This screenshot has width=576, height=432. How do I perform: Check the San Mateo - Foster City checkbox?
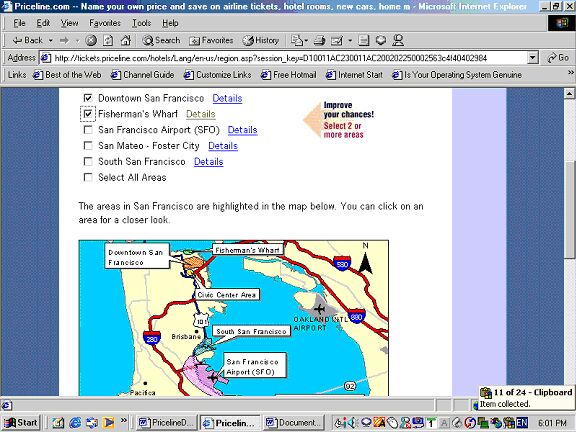coord(88,145)
